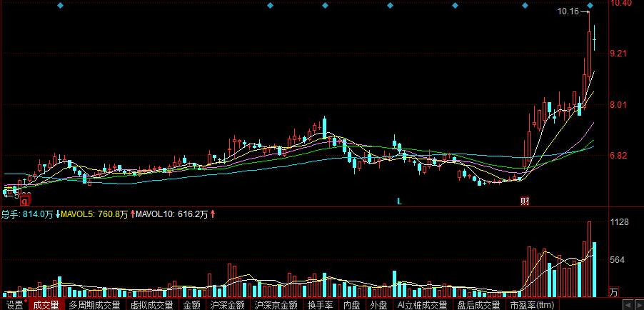The width and height of the screenshot is (644, 310).
Task: Click the 6.82 price axis label
Action: (618, 156)
